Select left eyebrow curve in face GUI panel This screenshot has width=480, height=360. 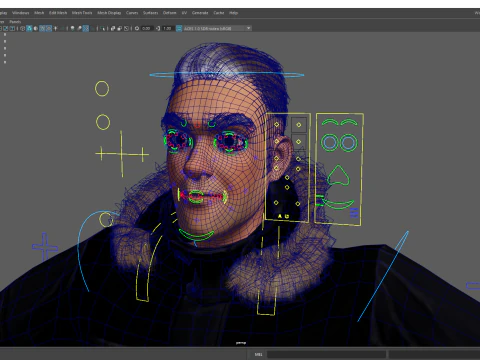click(x=330, y=122)
